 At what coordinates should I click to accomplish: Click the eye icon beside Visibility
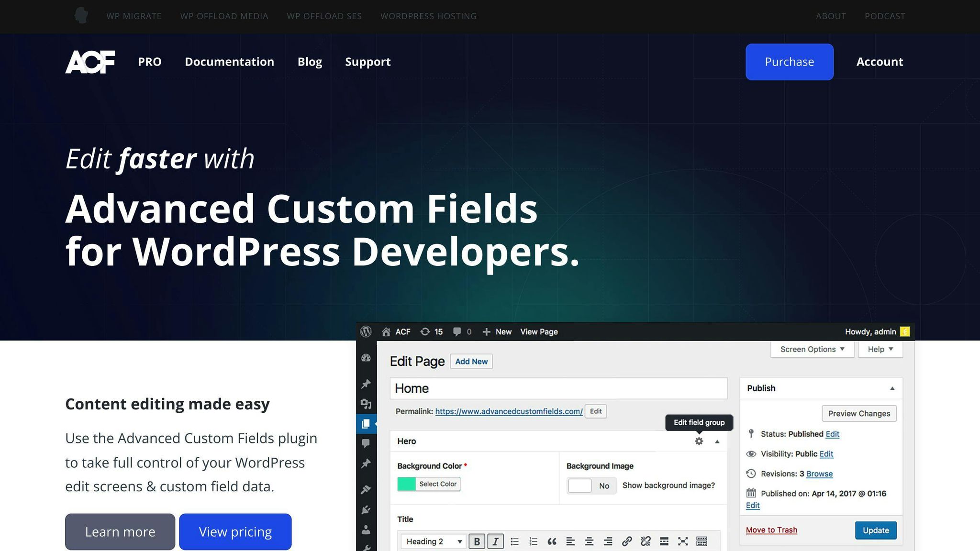(x=751, y=454)
